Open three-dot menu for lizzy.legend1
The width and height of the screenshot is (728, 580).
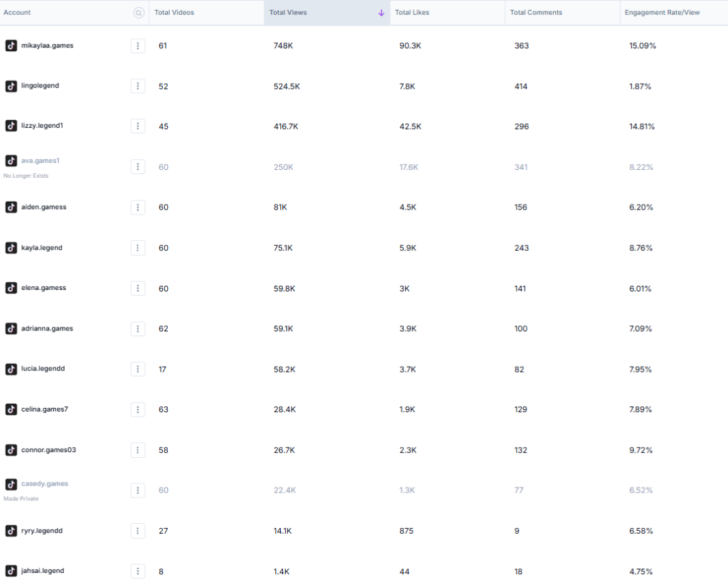pos(138,126)
